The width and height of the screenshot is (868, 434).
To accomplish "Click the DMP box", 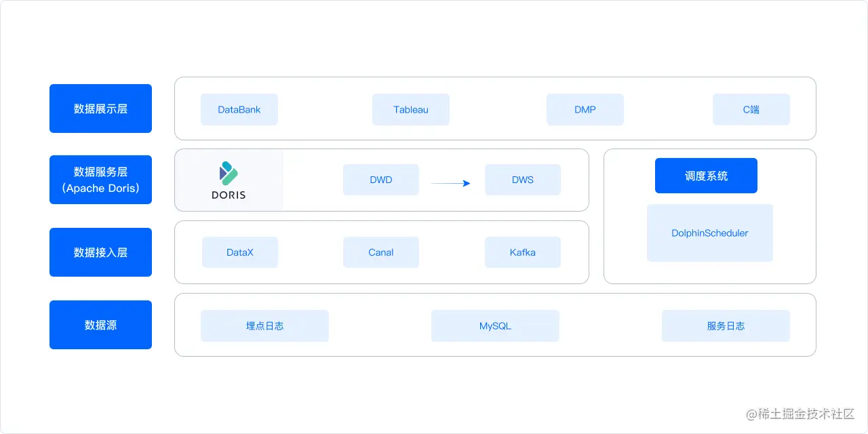I will tap(585, 109).
